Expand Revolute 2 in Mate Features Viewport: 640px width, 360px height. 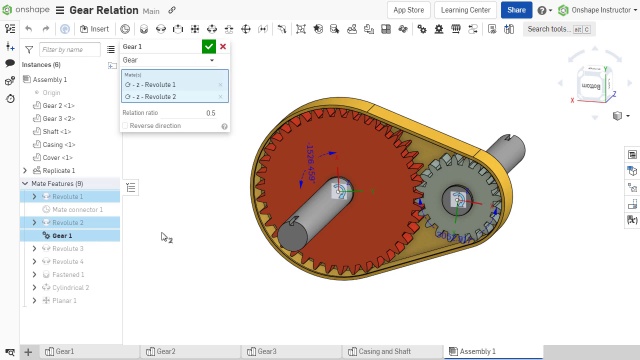tap(34, 223)
